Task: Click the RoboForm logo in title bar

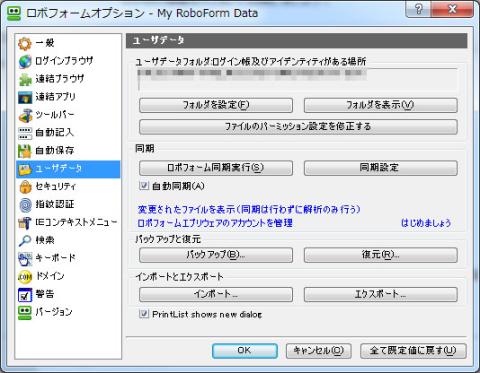Action: tap(14, 13)
